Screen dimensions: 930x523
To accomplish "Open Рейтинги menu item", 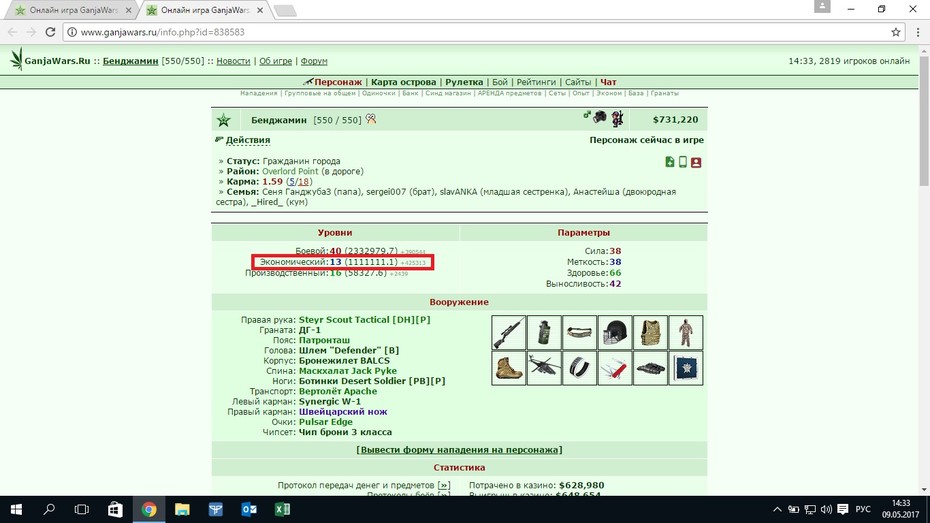I will pos(536,82).
